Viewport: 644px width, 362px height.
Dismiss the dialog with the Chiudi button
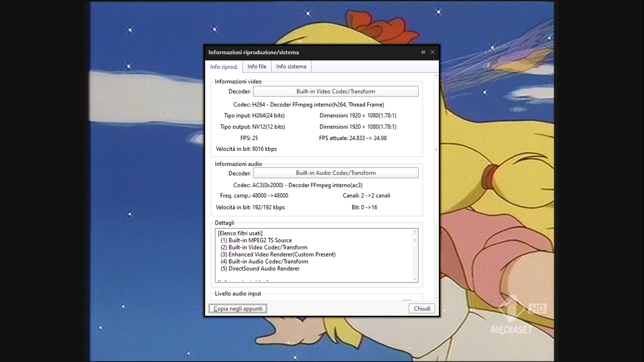pyautogui.click(x=422, y=308)
